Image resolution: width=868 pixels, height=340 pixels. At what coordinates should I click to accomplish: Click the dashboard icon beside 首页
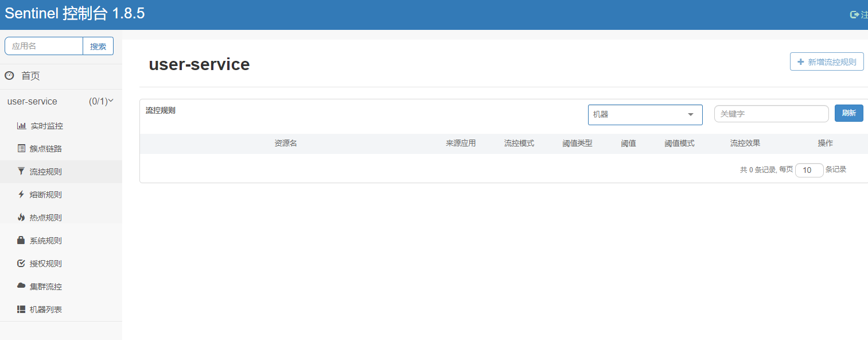tap(9, 75)
